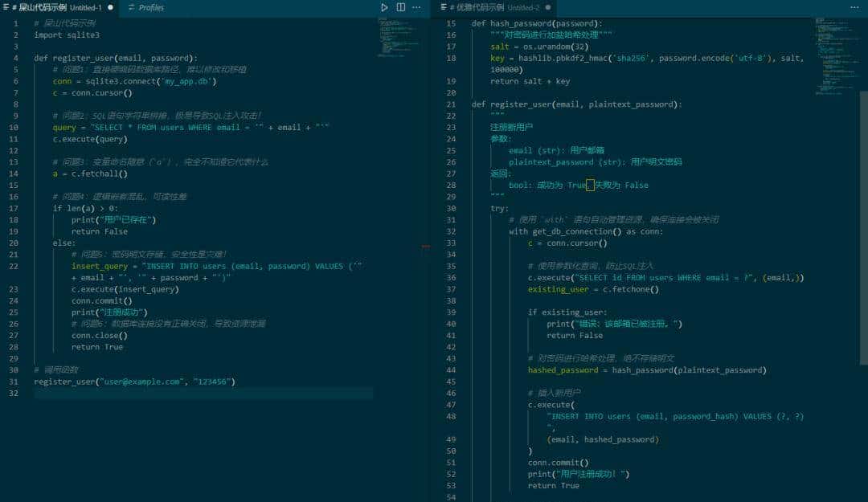This screenshot has height=502, width=868.
Task: Run the Python file with the play button
Action: [x=384, y=7]
